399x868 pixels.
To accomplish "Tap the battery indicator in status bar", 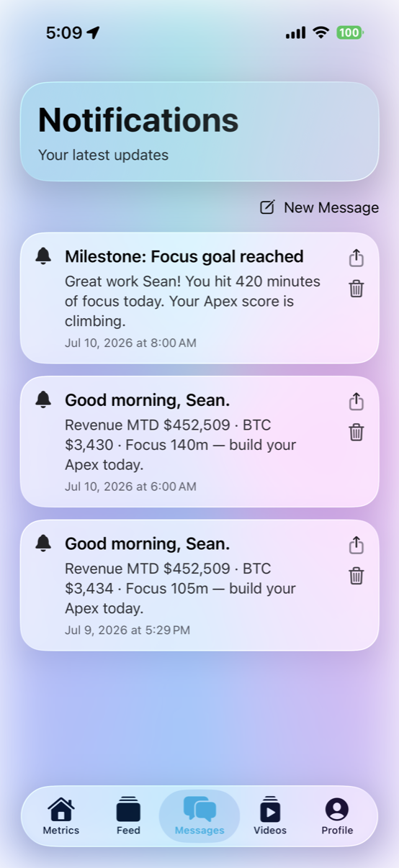I will [350, 32].
